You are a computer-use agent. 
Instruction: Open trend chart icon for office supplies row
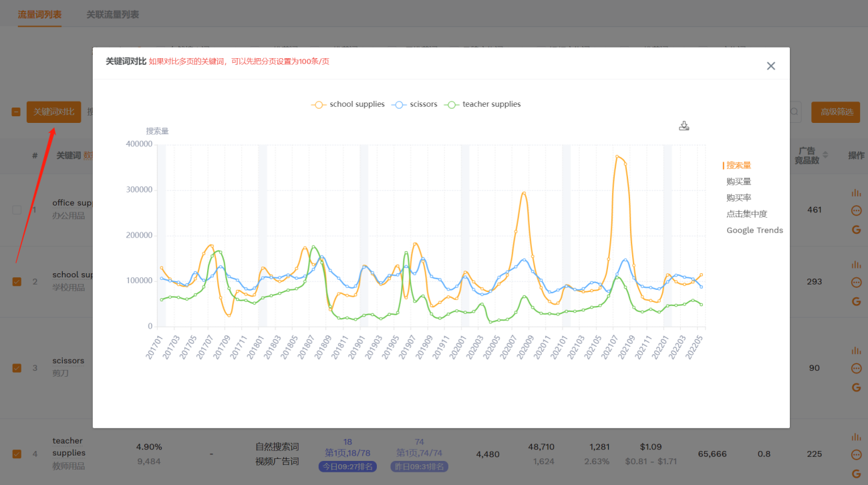pos(856,193)
